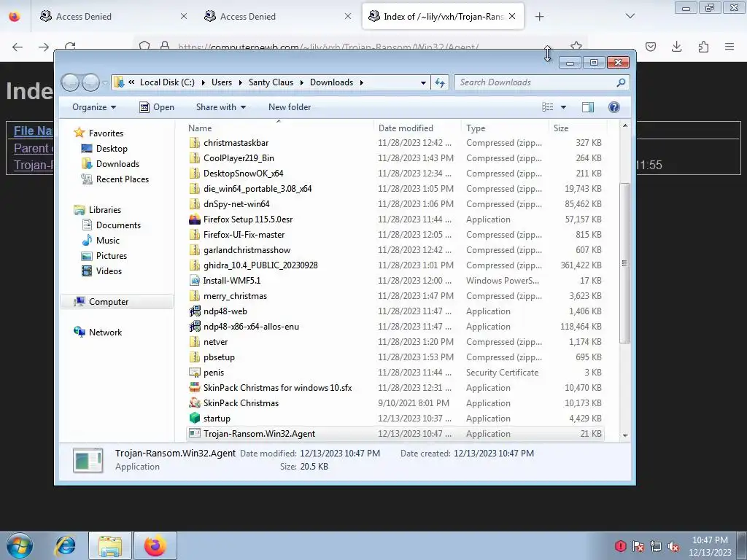Open the Documents library
Image resolution: width=747 pixels, height=560 pixels.
click(x=112, y=225)
